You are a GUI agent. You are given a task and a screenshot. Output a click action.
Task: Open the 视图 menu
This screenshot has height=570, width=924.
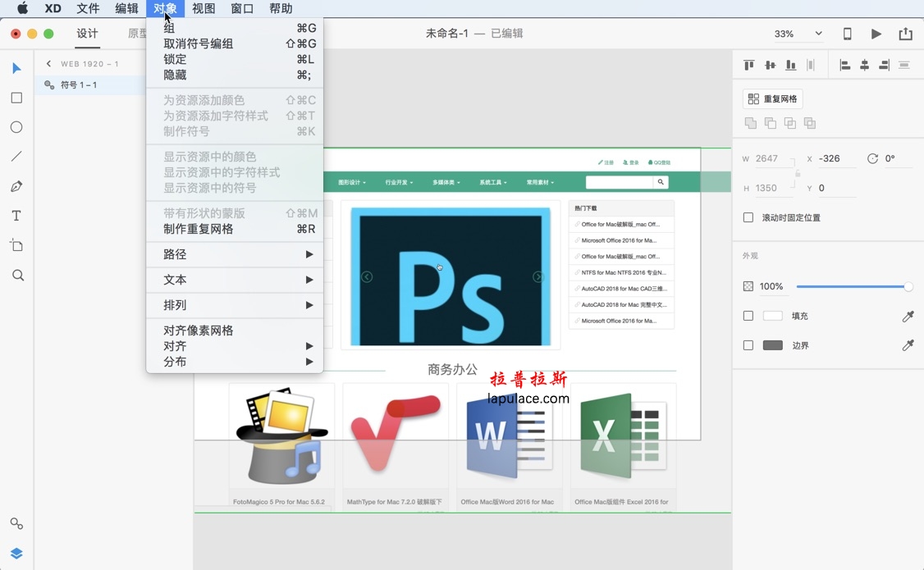pos(204,8)
